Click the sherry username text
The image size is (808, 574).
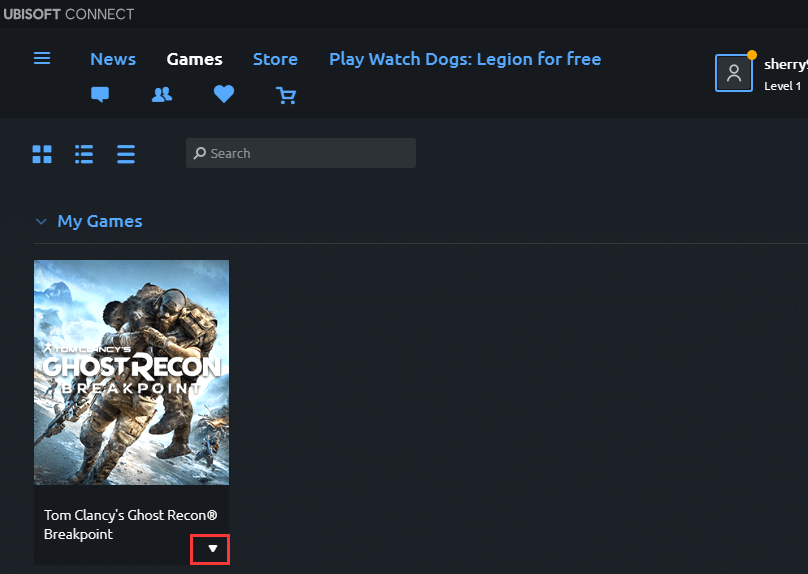785,64
